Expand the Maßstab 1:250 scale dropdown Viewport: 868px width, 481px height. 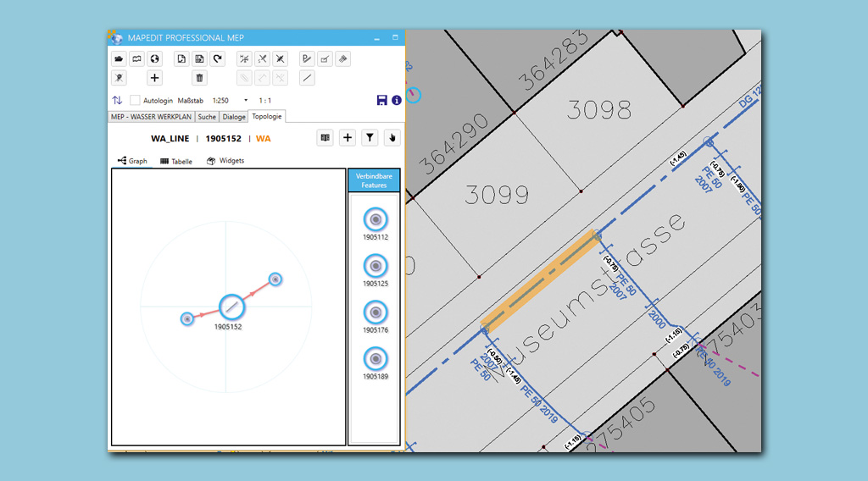[x=246, y=100]
